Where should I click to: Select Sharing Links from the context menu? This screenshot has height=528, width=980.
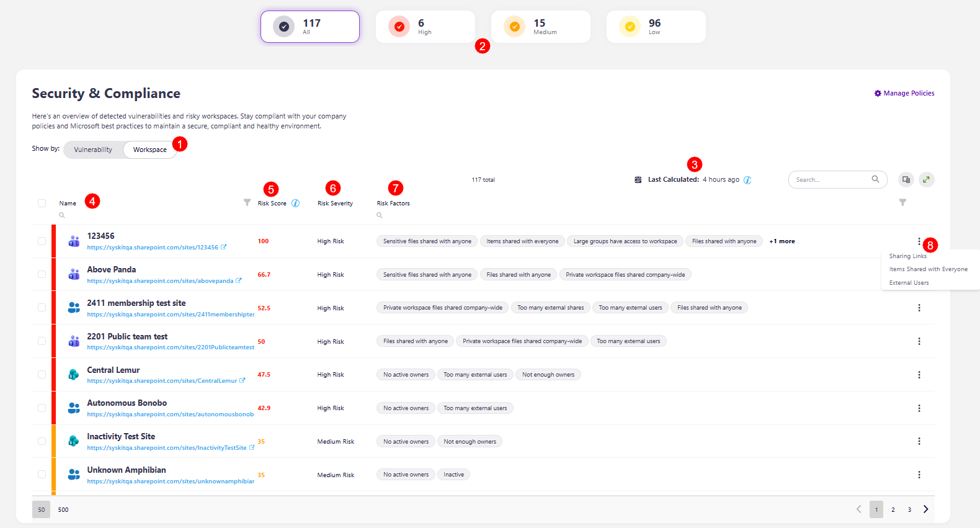(x=907, y=256)
